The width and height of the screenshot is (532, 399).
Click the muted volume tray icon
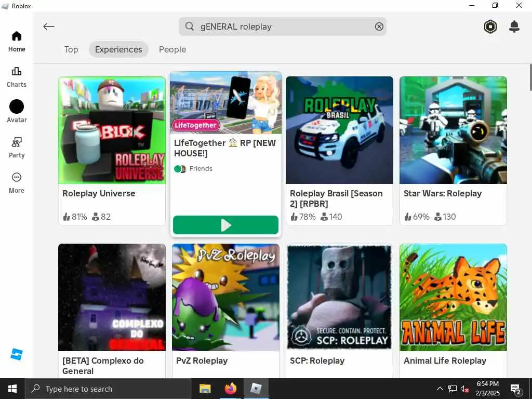[465, 389]
